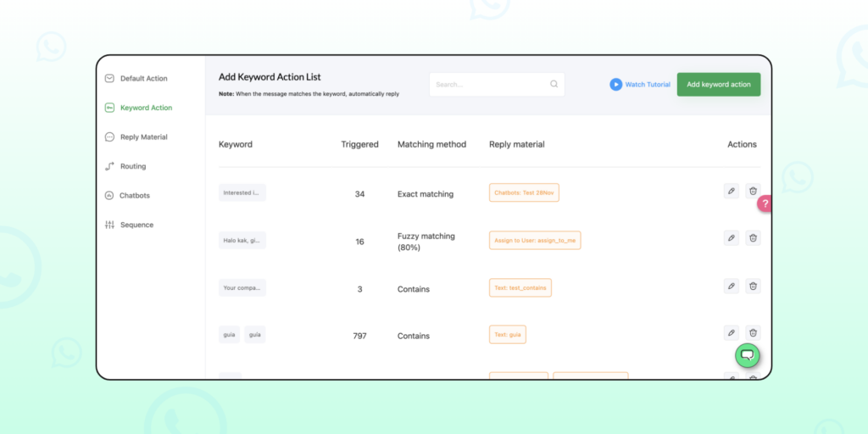Click the Routing arrow icon

109,166
